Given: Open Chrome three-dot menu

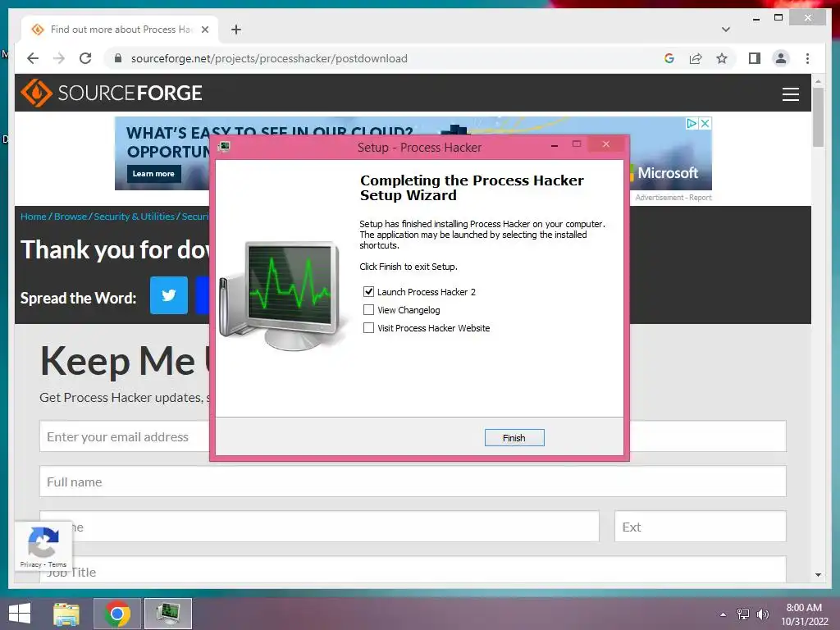Looking at the screenshot, I should [x=807, y=58].
